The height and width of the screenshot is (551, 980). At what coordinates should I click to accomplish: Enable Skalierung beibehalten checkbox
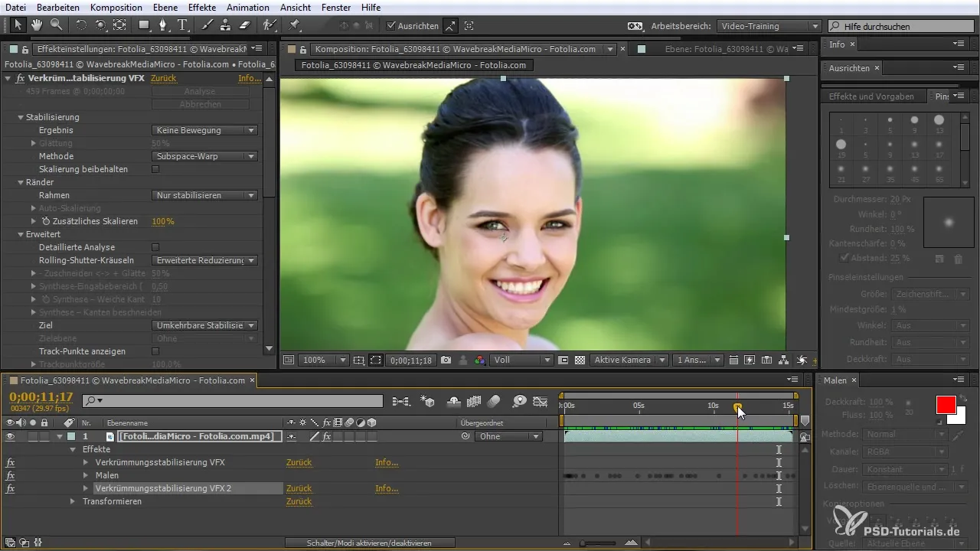(155, 169)
